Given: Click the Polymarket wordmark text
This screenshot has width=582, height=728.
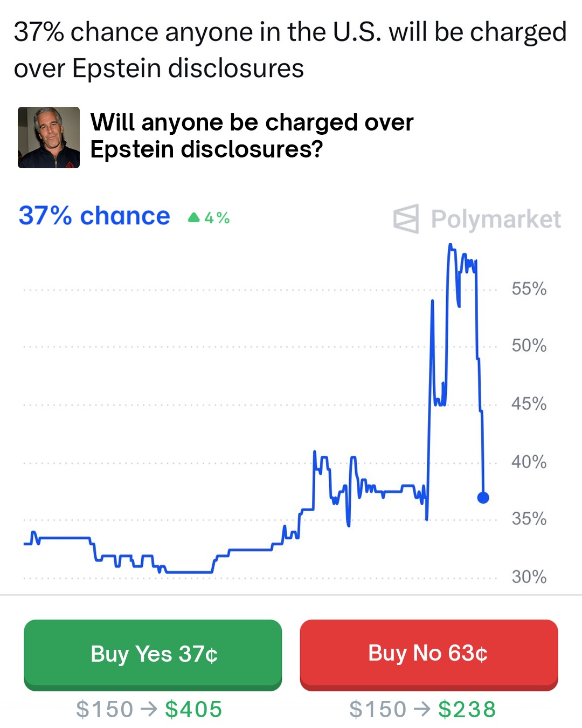Looking at the screenshot, I should click(496, 219).
